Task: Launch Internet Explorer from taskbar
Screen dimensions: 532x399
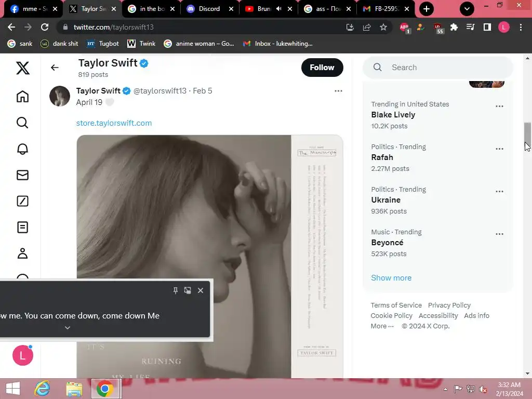Action: (x=43, y=389)
